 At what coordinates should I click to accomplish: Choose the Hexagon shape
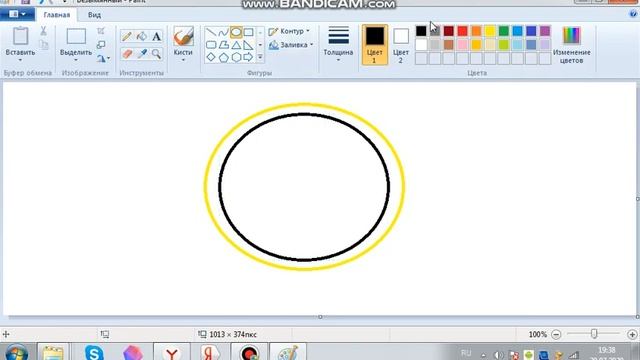pyautogui.click(x=236, y=57)
